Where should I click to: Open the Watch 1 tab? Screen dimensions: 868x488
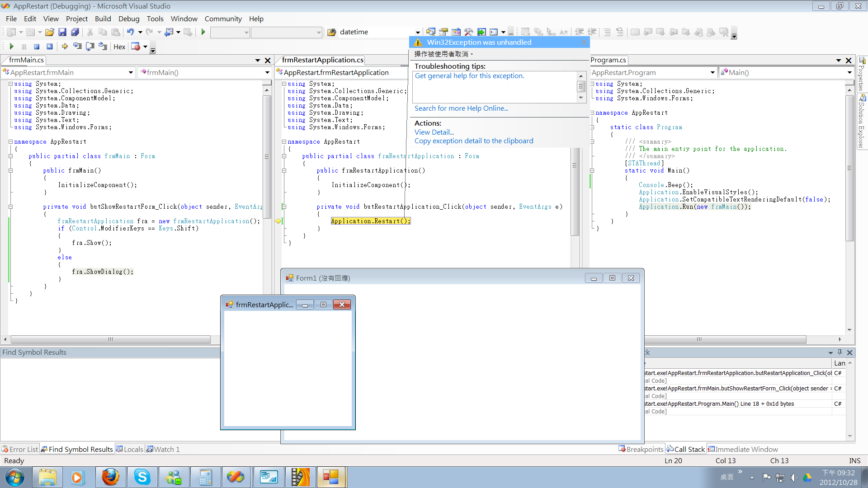[163, 449]
